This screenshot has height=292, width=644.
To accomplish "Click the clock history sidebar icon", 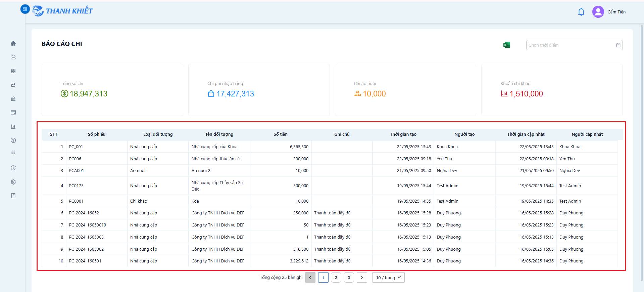I will point(13,168).
